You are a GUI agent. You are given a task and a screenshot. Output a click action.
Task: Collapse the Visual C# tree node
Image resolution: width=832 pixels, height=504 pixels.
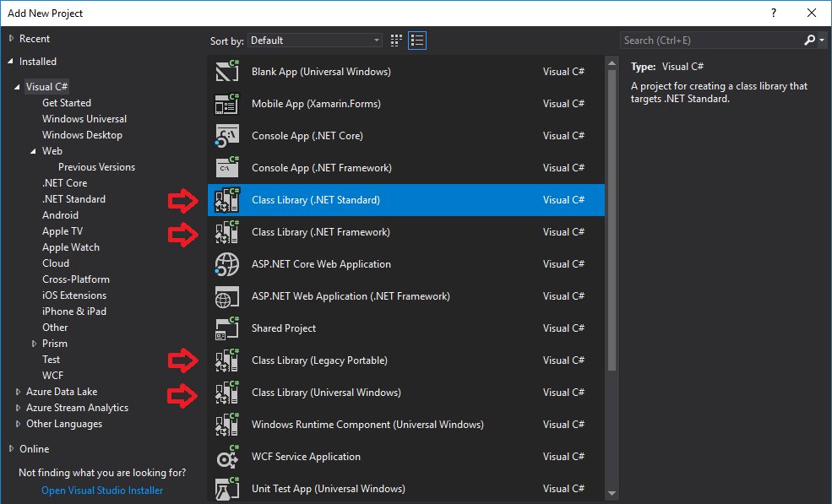(17, 86)
